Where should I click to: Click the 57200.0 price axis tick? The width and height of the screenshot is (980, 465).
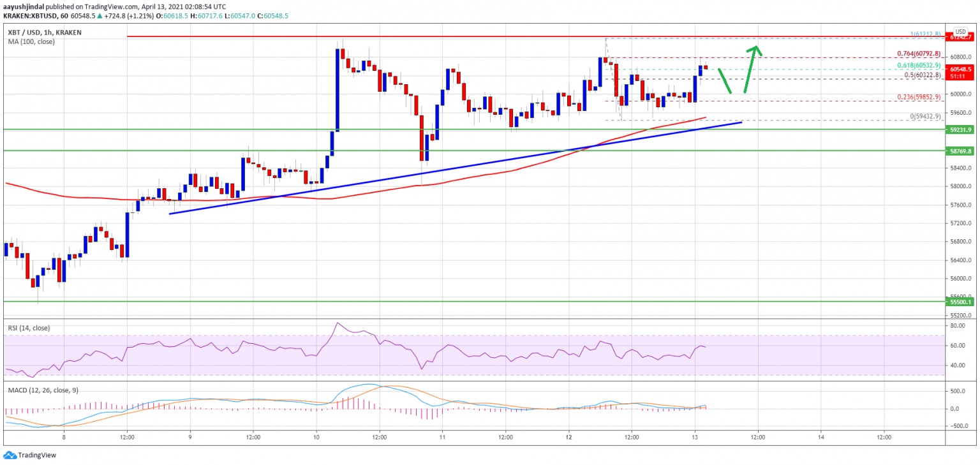coord(961,224)
